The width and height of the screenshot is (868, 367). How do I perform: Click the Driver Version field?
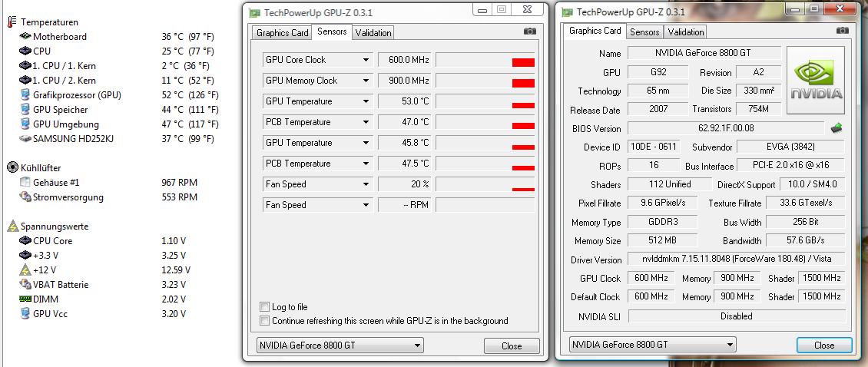pyautogui.click(x=737, y=259)
